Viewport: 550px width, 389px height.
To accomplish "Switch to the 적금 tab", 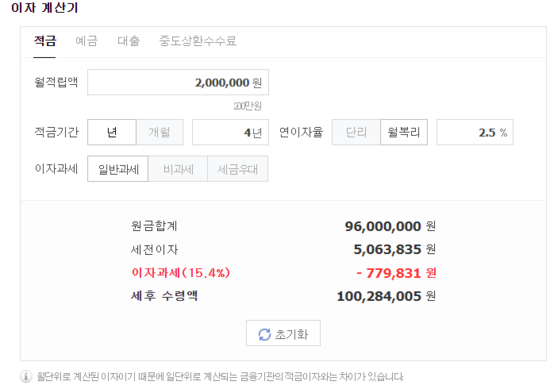I will (45, 41).
